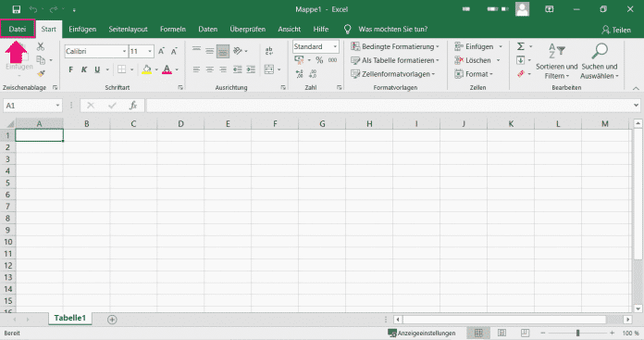Switch to the Überprüfen tab
The width and height of the screenshot is (644, 340).
pyautogui.click(x=248, y=30)
